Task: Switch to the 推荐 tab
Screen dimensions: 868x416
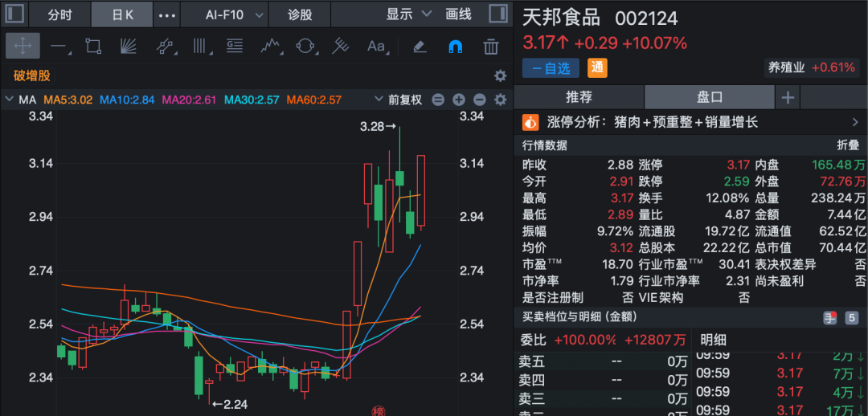Action: point(579,97)
